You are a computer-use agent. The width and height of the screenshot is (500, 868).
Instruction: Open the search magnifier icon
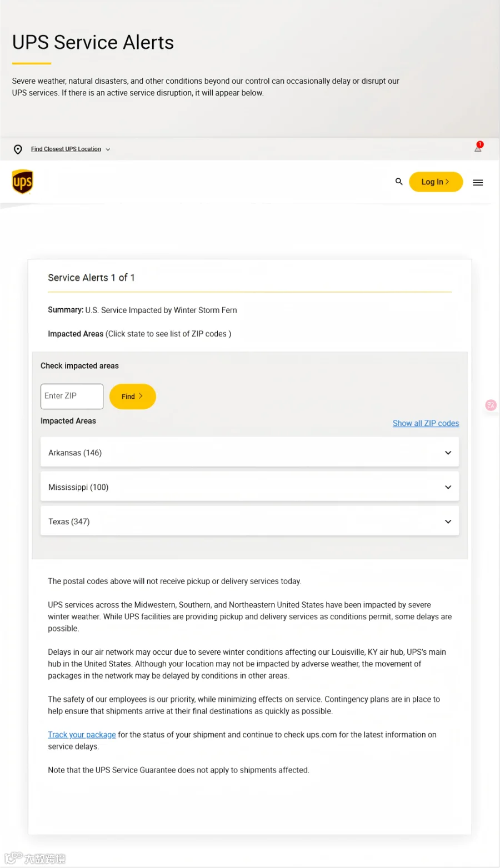tap(399, 182)
